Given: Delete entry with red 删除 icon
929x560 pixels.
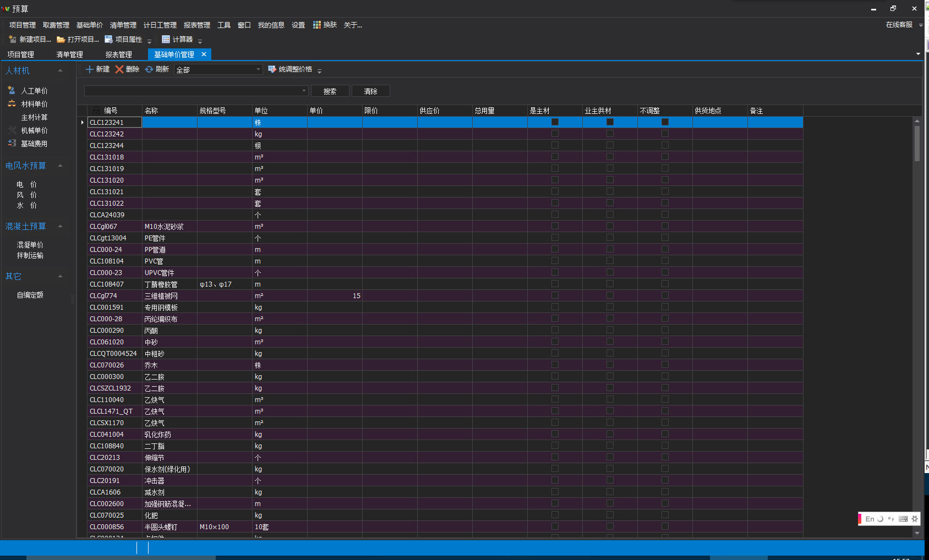Looking at the screenshot, I should pos(119,69).
